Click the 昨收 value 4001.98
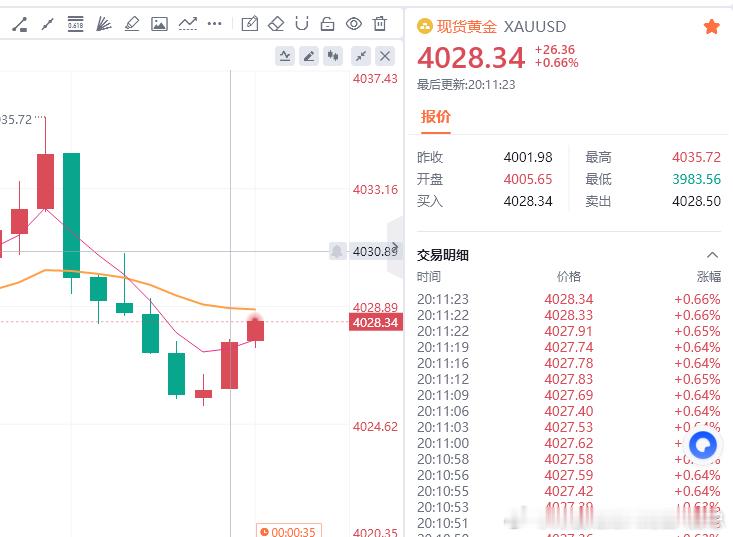 click(x=528, y=157)
